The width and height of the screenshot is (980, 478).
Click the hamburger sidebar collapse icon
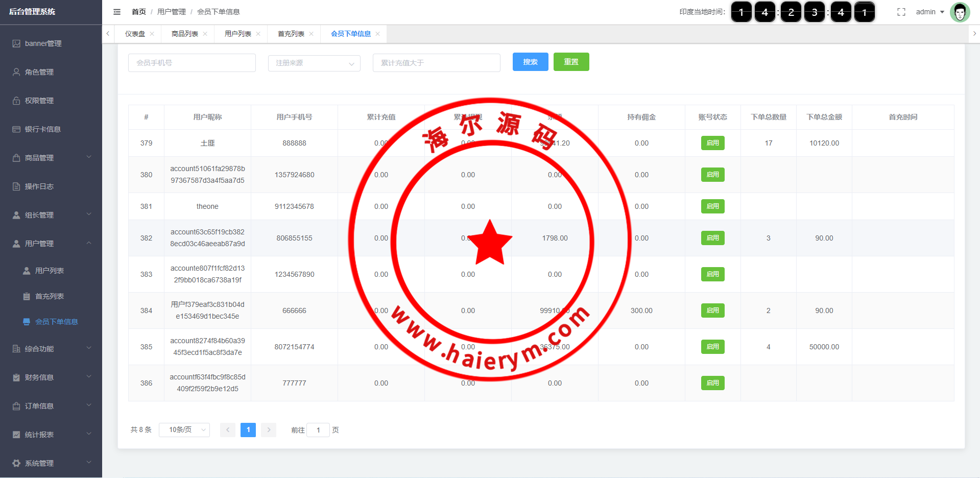(x=117, y=12)
